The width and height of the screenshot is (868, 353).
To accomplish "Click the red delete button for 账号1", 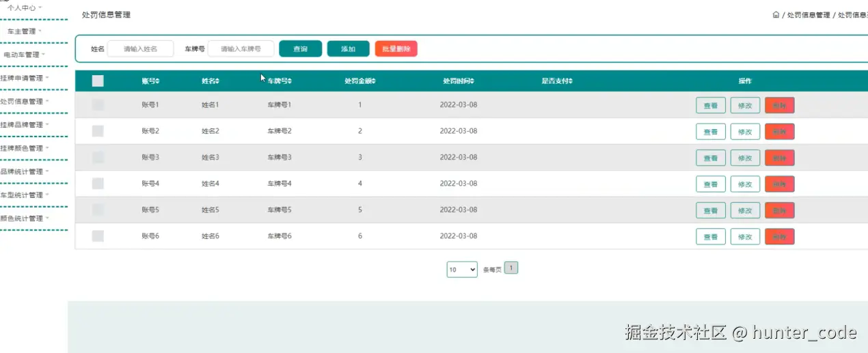I will (780, 106).
